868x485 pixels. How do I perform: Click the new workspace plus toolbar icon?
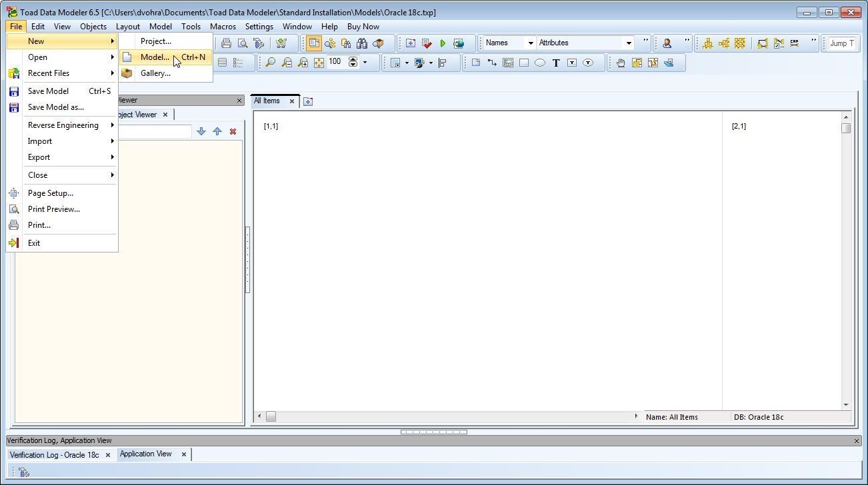click(411, 43)
